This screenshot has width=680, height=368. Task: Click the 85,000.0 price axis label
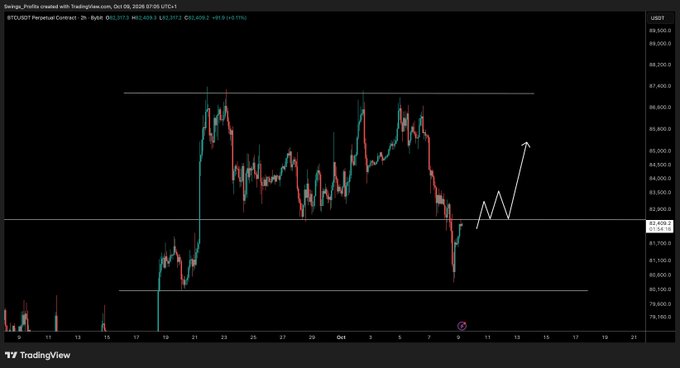click(660, 151)
